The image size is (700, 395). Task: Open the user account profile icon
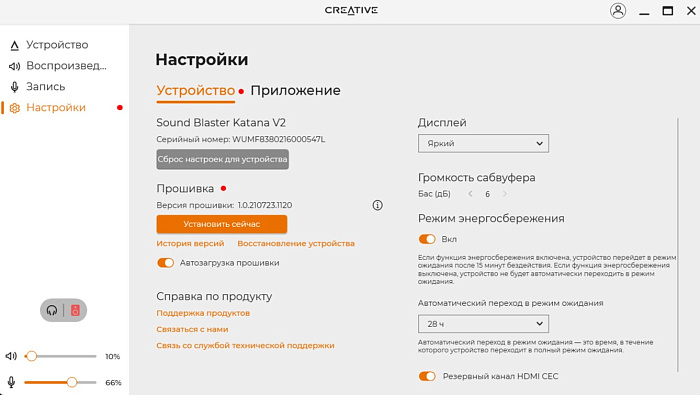618,11
